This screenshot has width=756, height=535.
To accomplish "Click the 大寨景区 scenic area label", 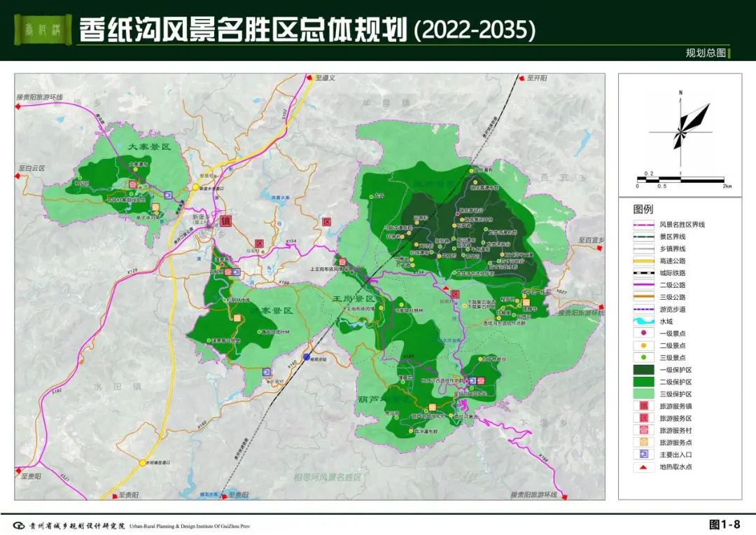I will (x=149, y=148).
